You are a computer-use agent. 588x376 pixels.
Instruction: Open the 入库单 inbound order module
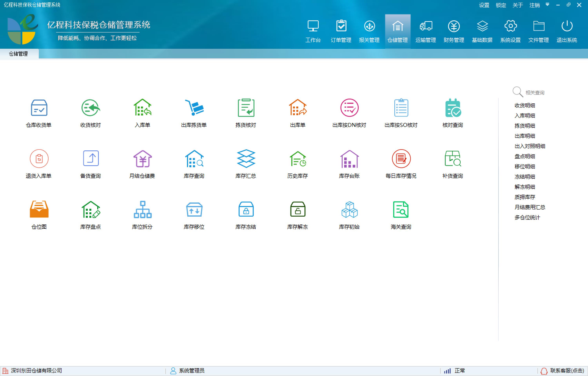(x=142, y=112)
